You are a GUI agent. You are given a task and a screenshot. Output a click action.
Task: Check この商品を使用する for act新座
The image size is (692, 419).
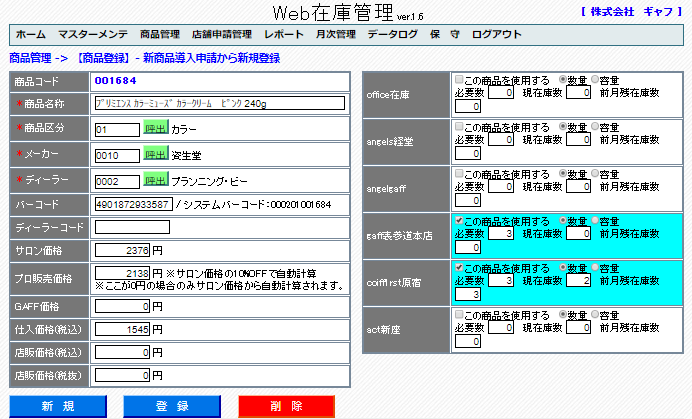[x=459, y=314]
